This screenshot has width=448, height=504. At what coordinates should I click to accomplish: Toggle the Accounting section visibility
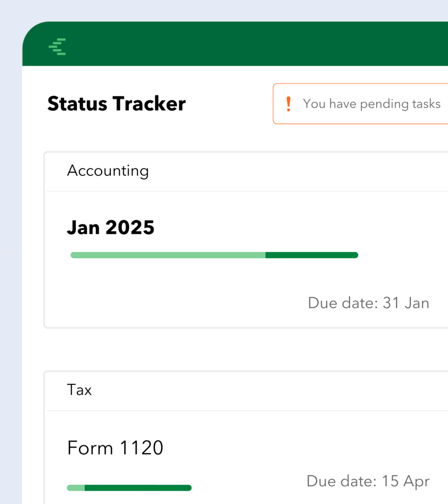coord(108,171)
